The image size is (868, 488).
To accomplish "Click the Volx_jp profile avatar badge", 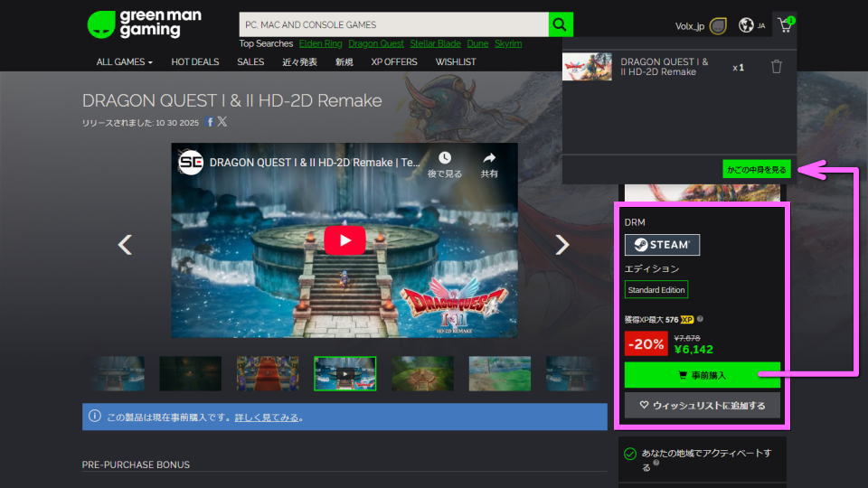I will [x=718, y=26].
